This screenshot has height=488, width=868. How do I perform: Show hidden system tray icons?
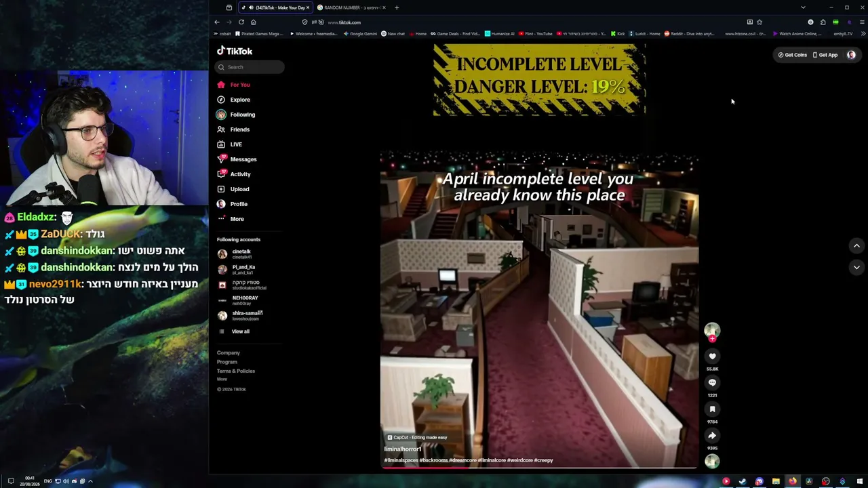coord(90,481)
